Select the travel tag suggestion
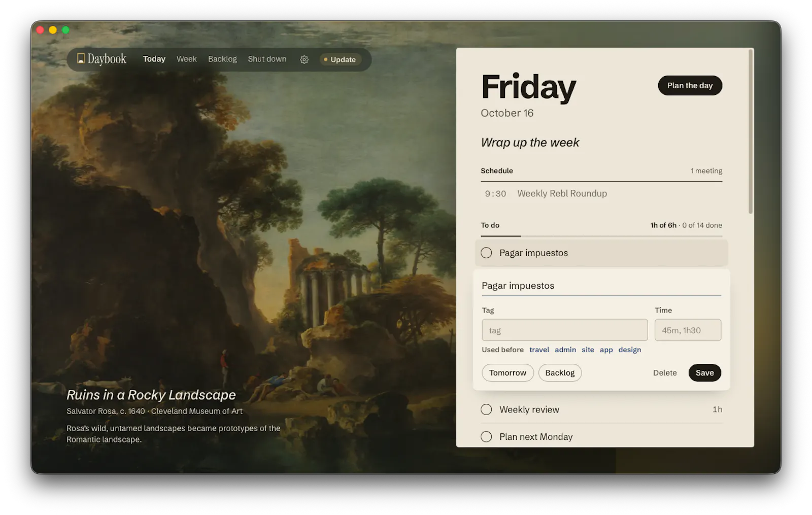This screenshot has height=515, width=812. click(539, 350)
